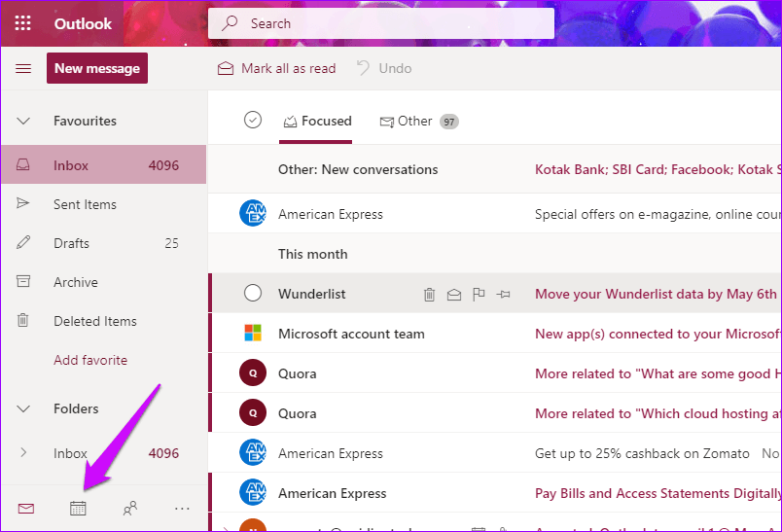Screen dimensions: 782x532
Task: Switch to the Focused tab
Action: [x=316, y=122]
